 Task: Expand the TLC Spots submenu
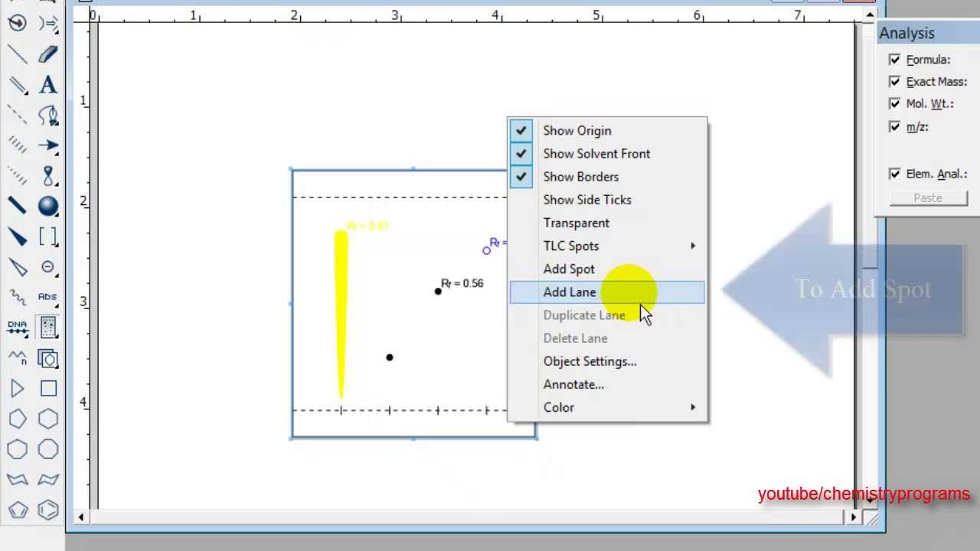point(607,246)
